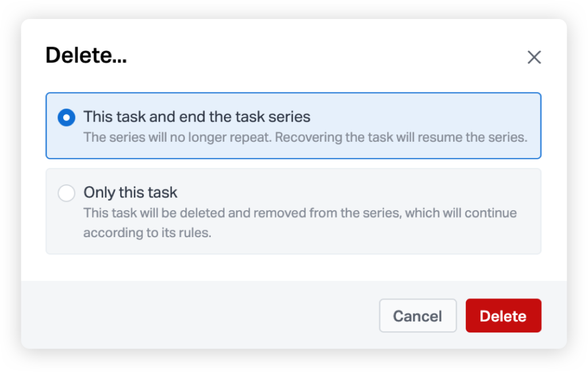Close the Delete dialog with the X icon
Image resolution: width=588 pixels, height=372 pixels.
click(534, 57)
